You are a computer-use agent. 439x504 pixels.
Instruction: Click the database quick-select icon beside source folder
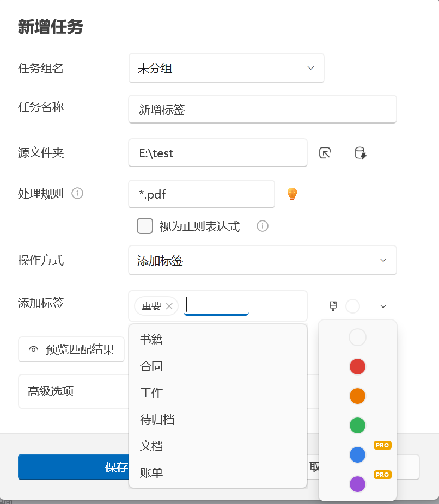[x=360, y=153]
